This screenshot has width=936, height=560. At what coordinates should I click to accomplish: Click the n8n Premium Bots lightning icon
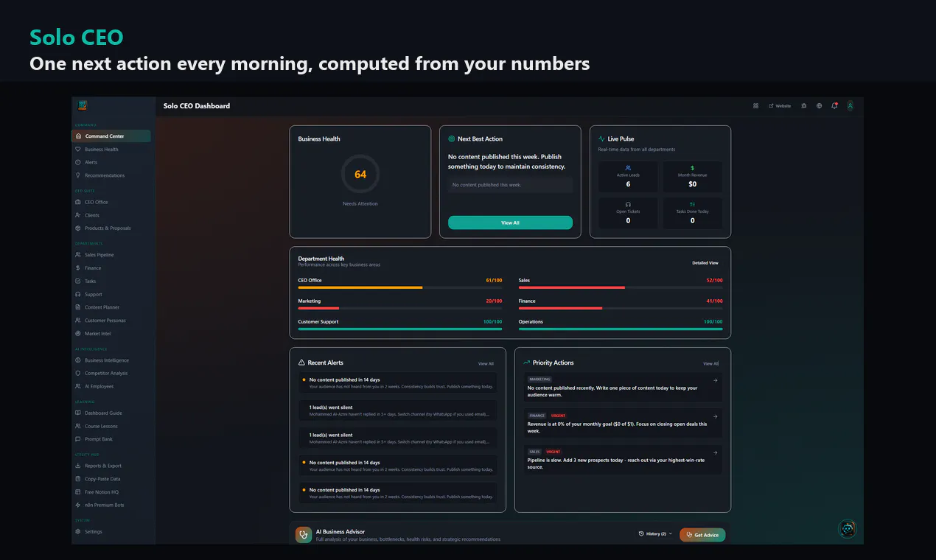point(78,505)
